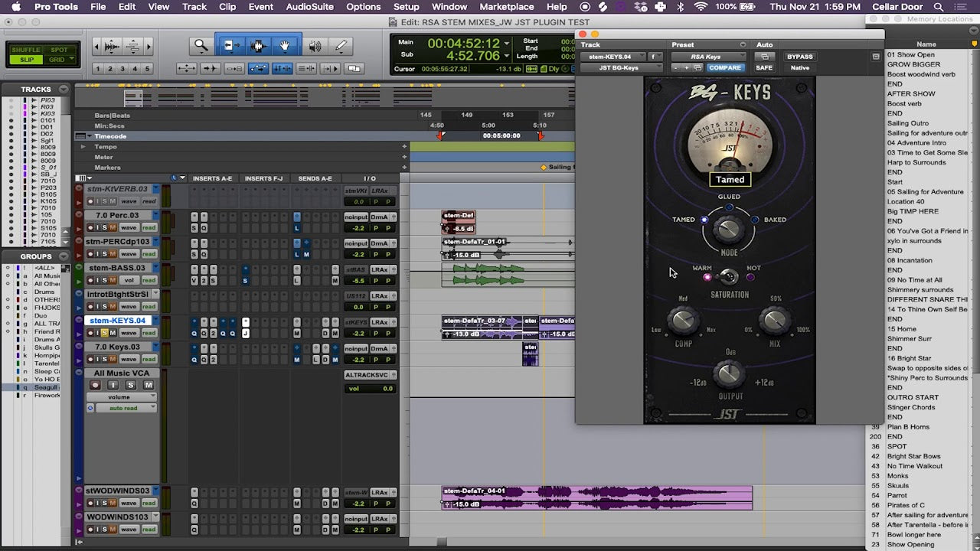980x551 pixels.
Task: Select the Pencil tool
Action: pos(341,46)
